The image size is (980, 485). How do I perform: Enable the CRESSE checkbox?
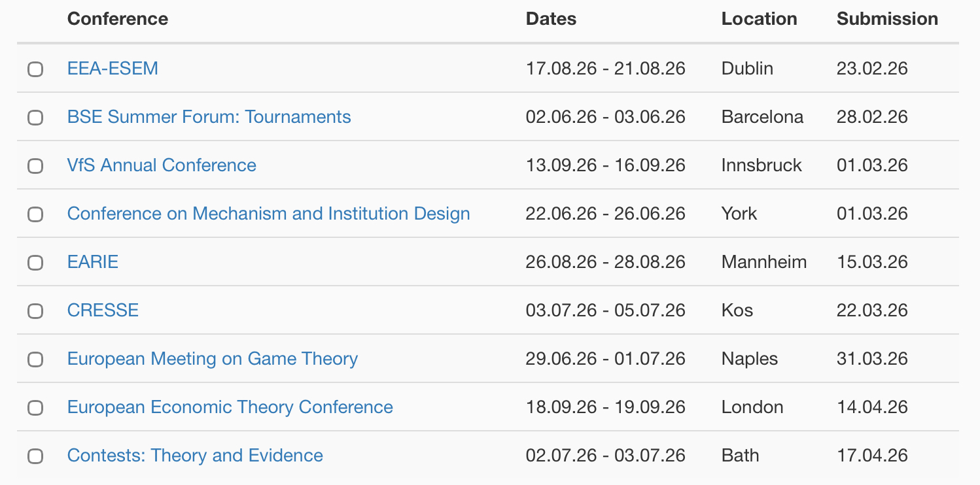point(35,311)
